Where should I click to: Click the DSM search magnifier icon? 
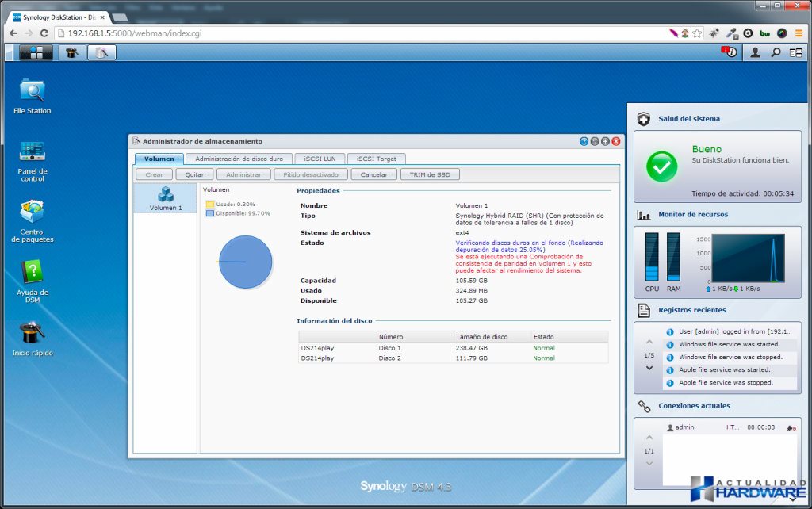pyautogui.click(x=776, y=53)
